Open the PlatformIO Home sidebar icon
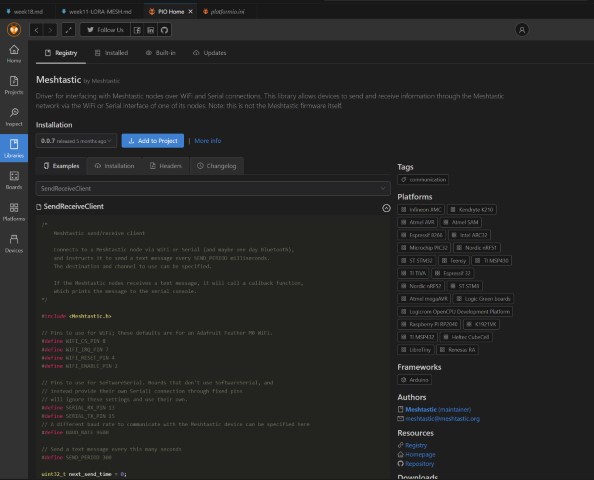Viewport: 594px width, 480px height. [x=14, y=54]
